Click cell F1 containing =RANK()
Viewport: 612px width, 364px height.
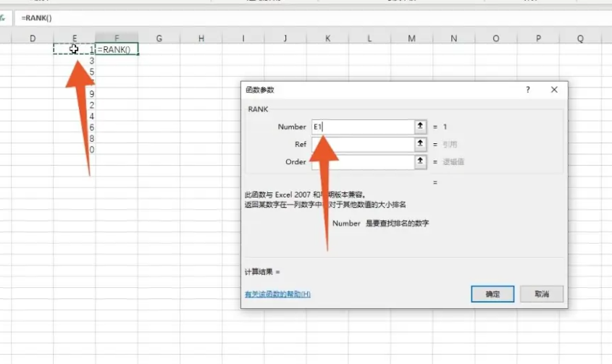coord(117,49)
